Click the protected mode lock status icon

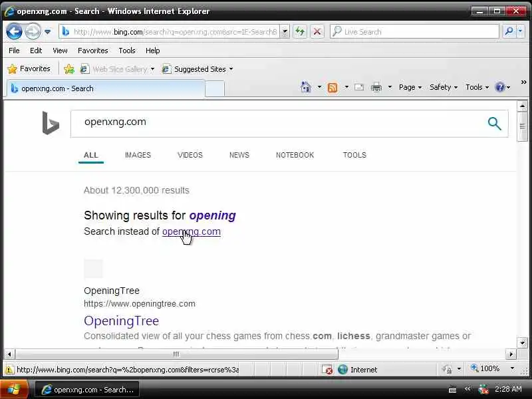pyautogui.click(x=447, y=369)
